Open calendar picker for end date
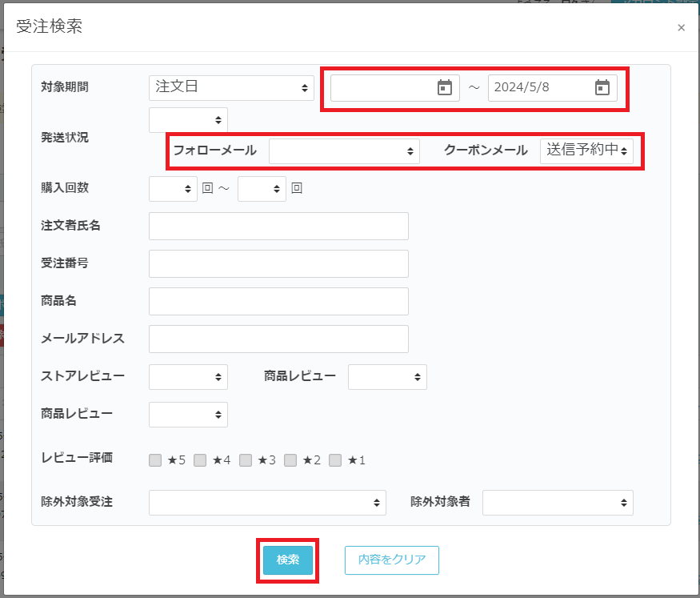Screen dimensions: 700x598 point(602,88)
